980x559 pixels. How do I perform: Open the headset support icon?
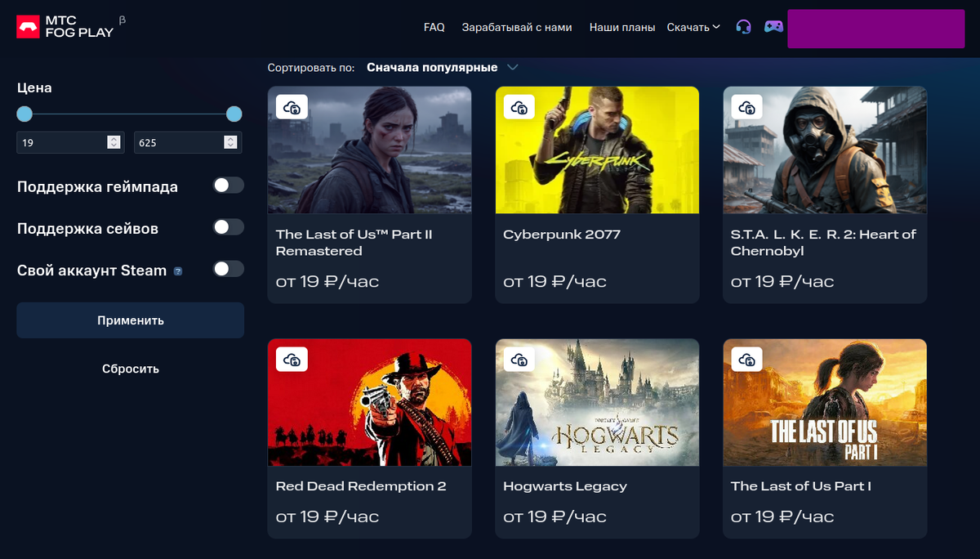pos(743,27)
